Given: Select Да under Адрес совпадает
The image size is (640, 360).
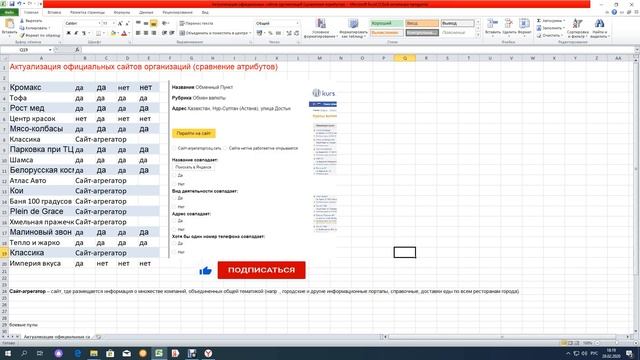Looking at the screenshot, I should pos(175,221).
